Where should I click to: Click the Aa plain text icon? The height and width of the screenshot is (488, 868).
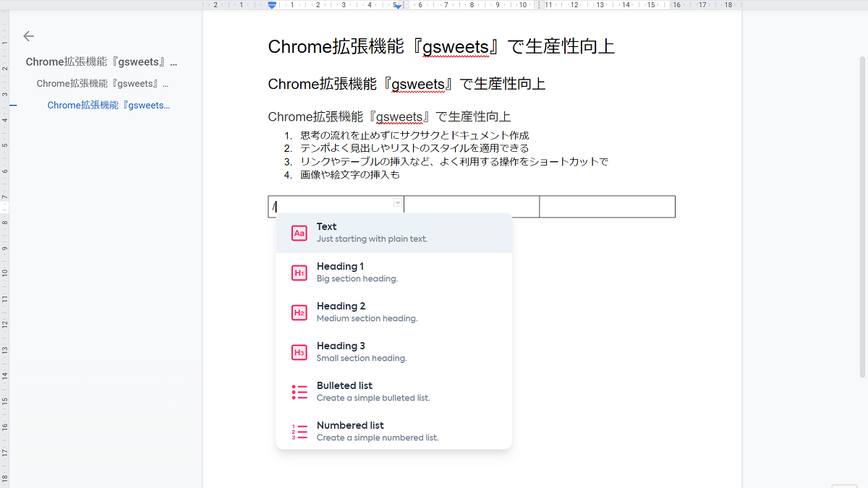click(x=299, y=233)
